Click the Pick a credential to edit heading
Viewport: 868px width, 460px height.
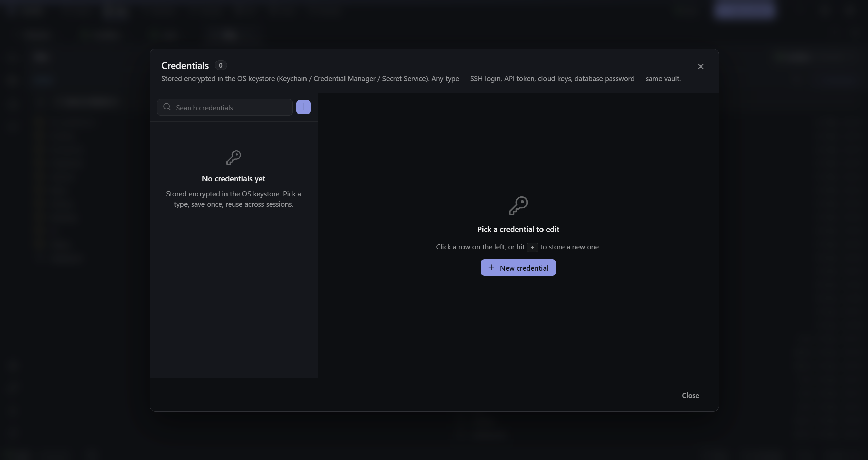(518, 229)
